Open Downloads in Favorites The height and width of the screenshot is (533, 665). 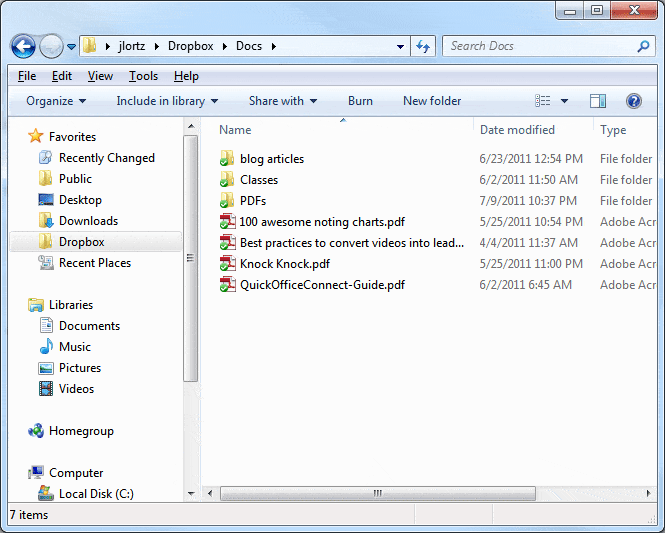[78, 220]
